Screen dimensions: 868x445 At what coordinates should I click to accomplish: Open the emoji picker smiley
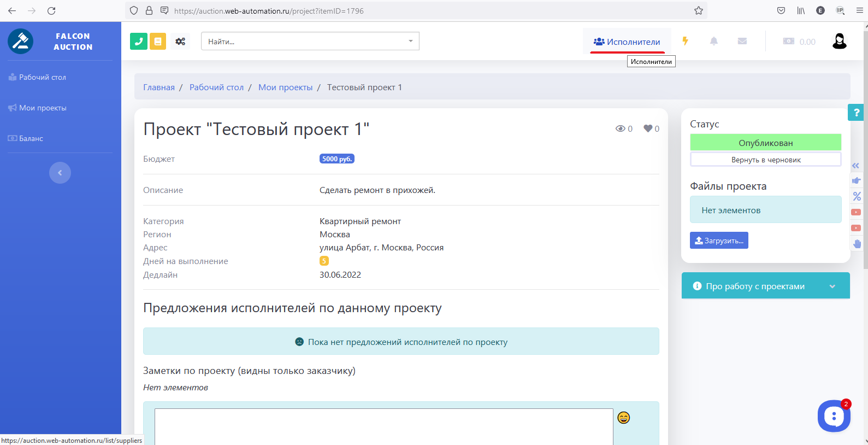point(623,418)
